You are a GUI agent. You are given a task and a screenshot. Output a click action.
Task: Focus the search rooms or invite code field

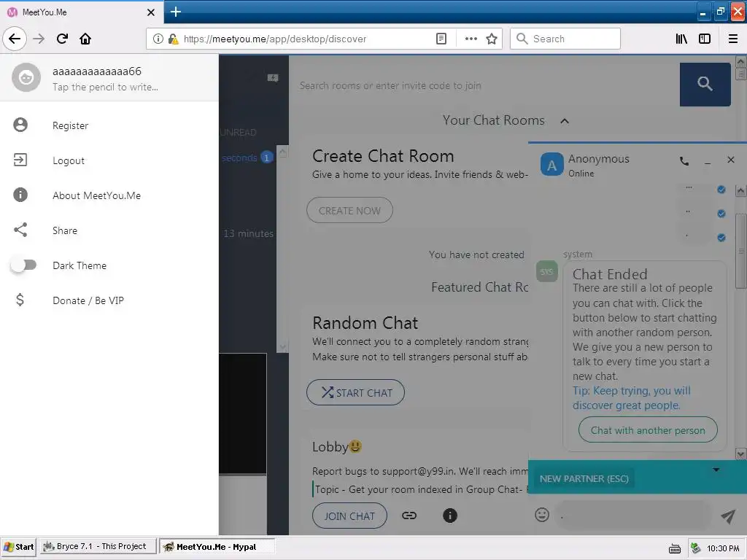[x=486, y=86]
